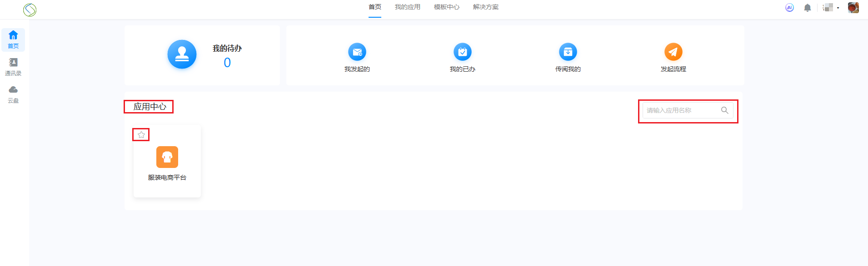The image size is (868, 266).
Task: Focus the 请输入应用名称 search field
Action: pyautogui.click(x=679, y=110)
